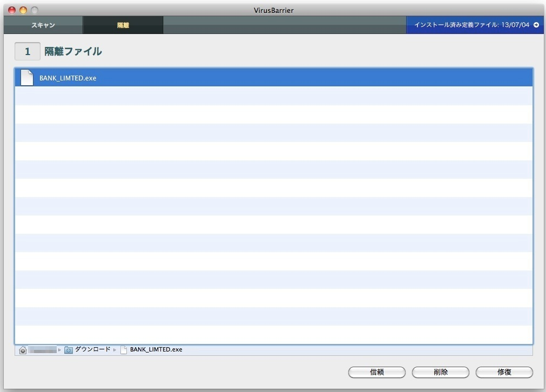Viewport: 546px width, 392px height.
Task: Click BANK_LIMTED.exe document icon in path bar
Action: (124, 350)
